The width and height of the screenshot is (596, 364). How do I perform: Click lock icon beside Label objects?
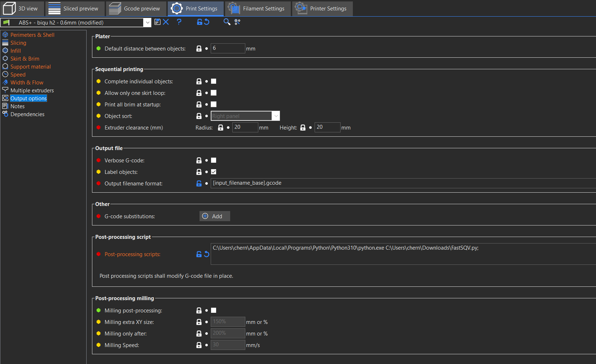tap(199, 172)
